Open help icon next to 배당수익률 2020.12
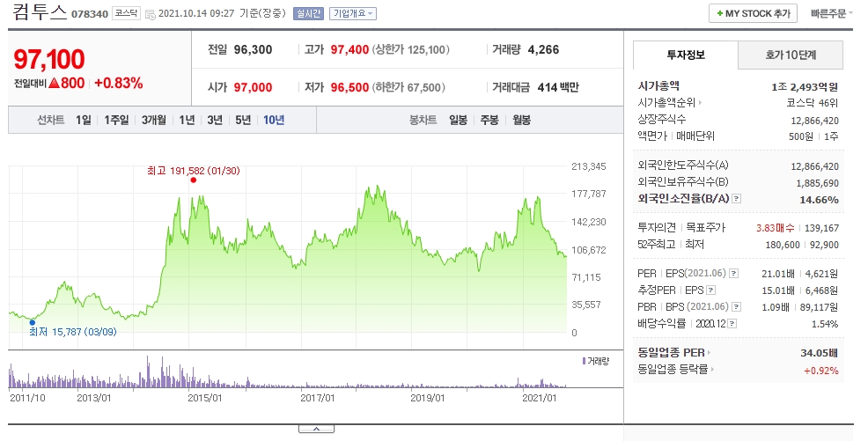This screenshot has height=441, width=868. click(732, 324)
